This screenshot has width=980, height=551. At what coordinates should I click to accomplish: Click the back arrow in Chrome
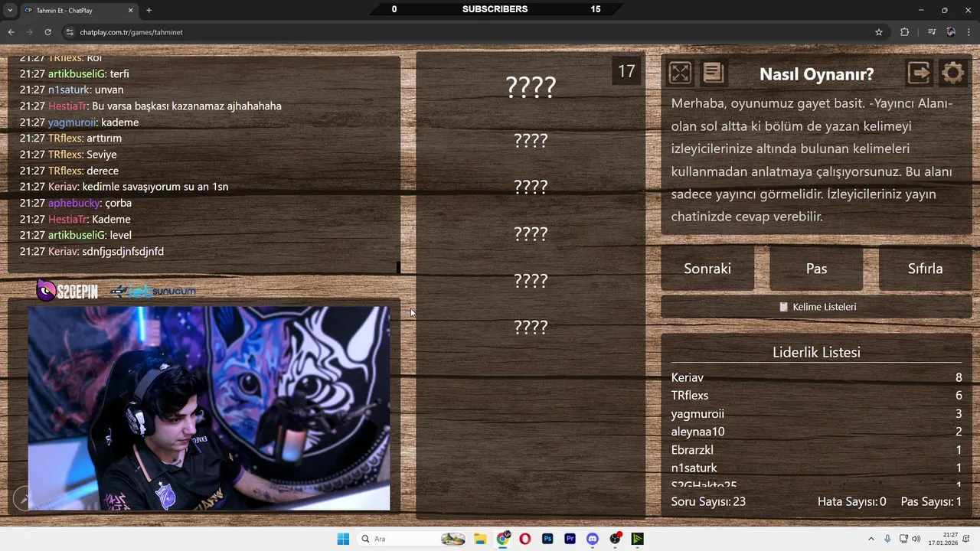pyautogui.click(x=11, y=32)
